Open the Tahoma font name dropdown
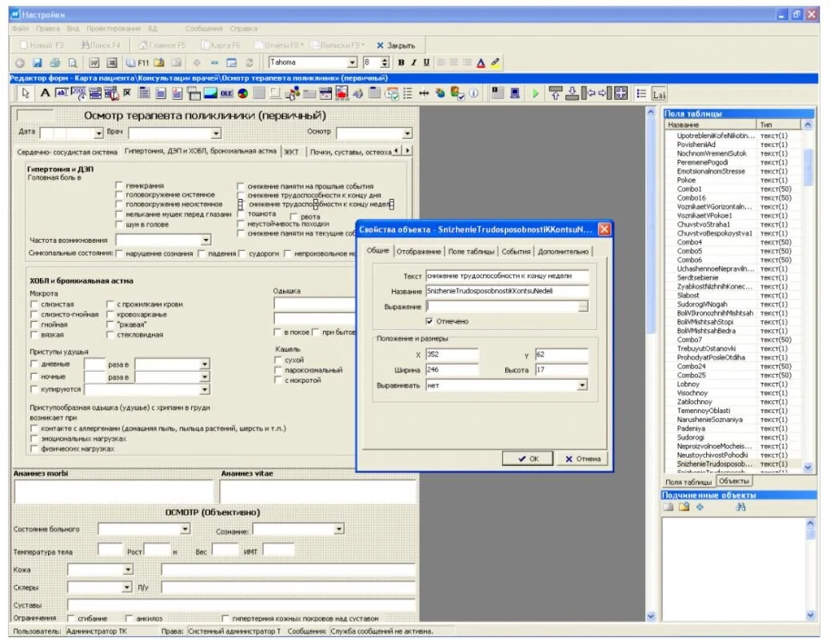 point(352,63)
